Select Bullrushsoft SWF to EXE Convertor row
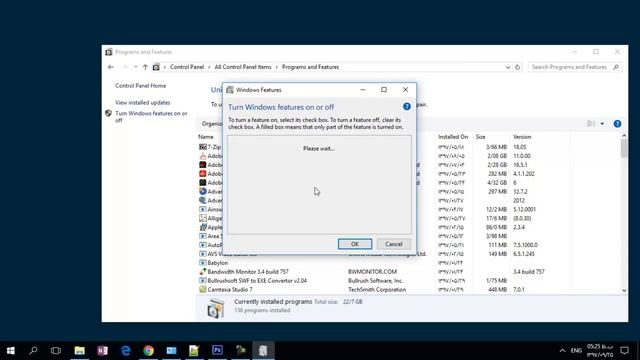 click(x=408, y=281)
